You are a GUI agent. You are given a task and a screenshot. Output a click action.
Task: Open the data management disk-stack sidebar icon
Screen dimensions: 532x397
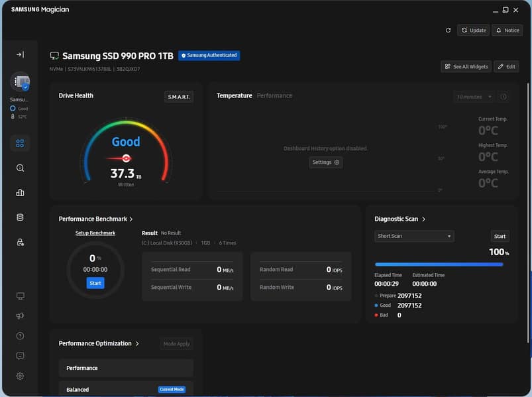pyautogui.click(x=20, y=217)
